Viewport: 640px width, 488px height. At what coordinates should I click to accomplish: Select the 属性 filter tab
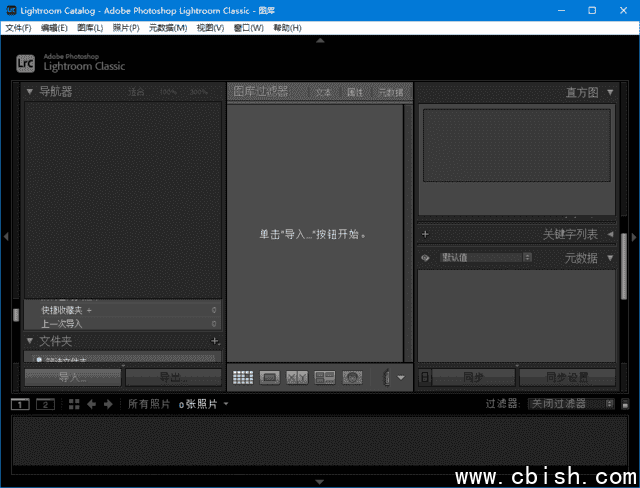coord(354,92)
